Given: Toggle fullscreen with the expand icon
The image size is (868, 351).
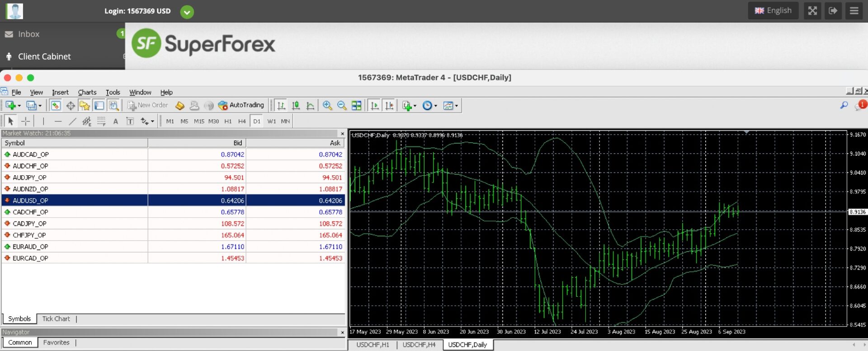Looking at the screenshot, I should pos(812,10).
